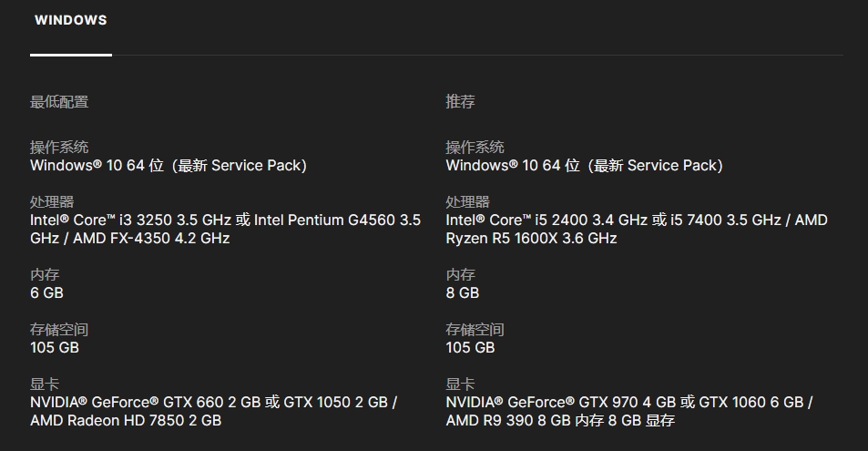Click the recommended 105 GB storage value
868x451 pixels.
click(470, 347)
